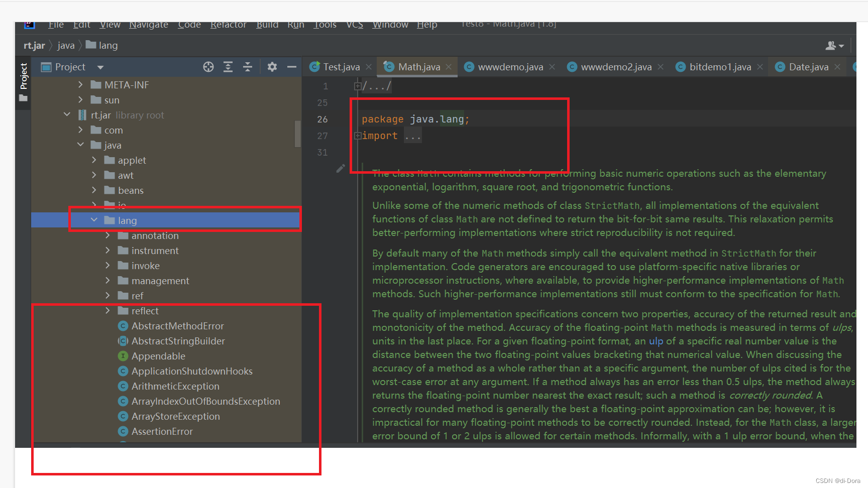Expand the sun folder
The height and width of the screenshot is (488, 868).
(80, 100)
